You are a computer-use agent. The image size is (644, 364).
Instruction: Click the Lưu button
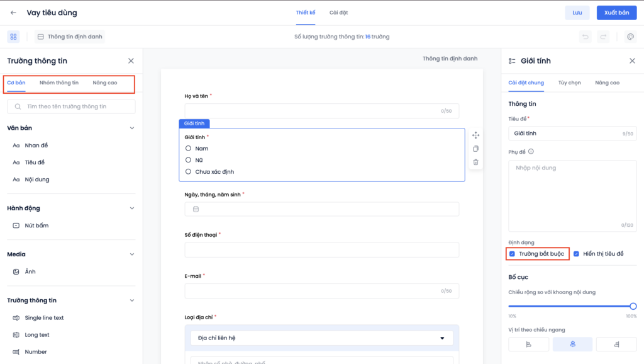pyautogui.click(x=577, y=13)
